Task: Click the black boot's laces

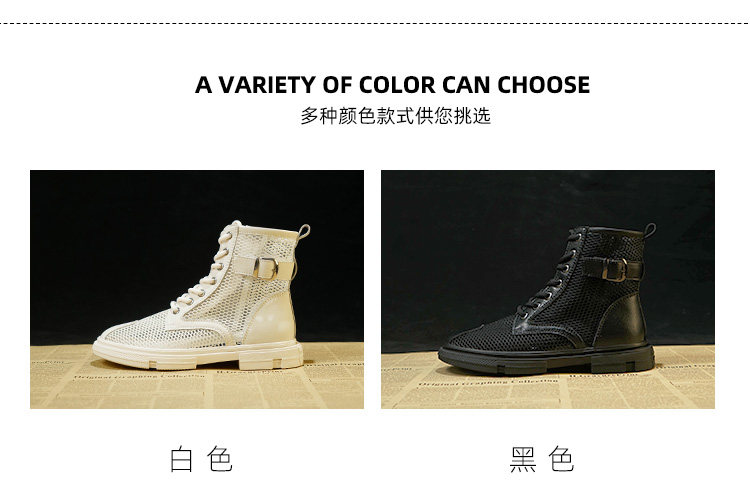Action: pos(555,273)
